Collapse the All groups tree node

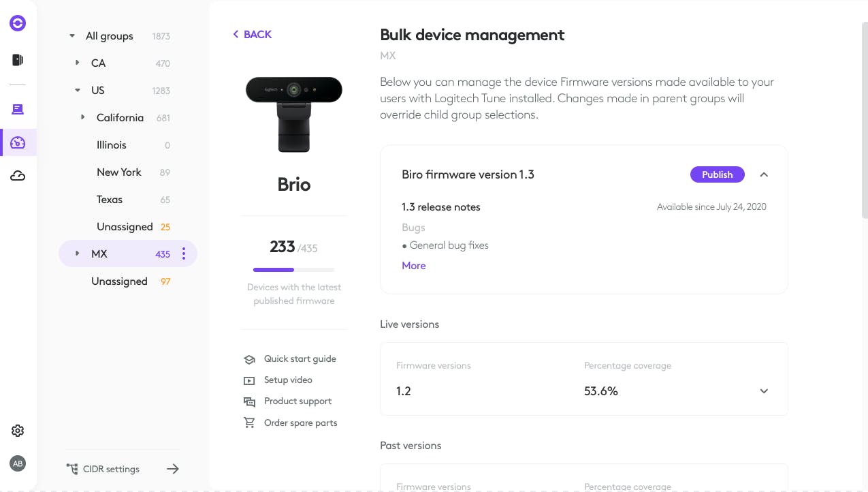(72, 36)
